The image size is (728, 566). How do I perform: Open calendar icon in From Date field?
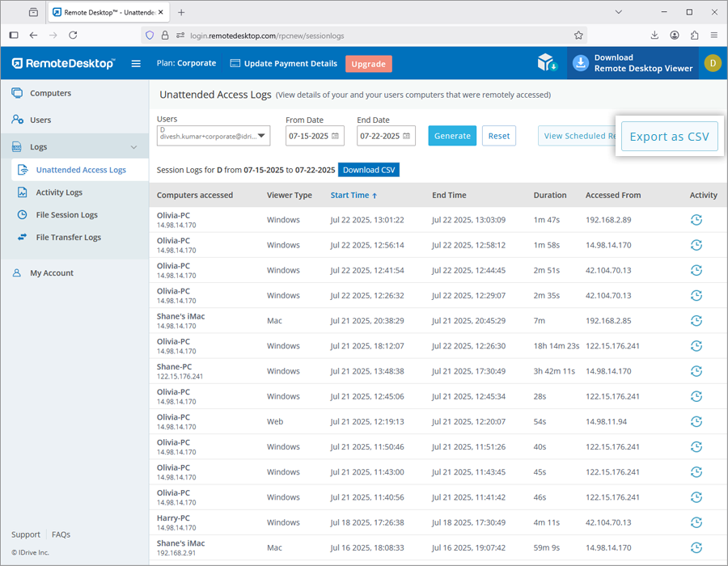click(336, 136)
